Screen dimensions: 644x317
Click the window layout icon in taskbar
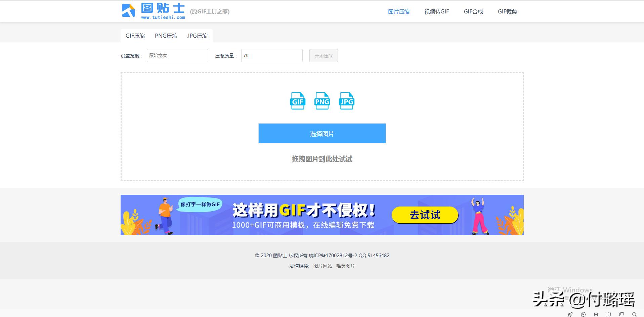pos(621,314)
